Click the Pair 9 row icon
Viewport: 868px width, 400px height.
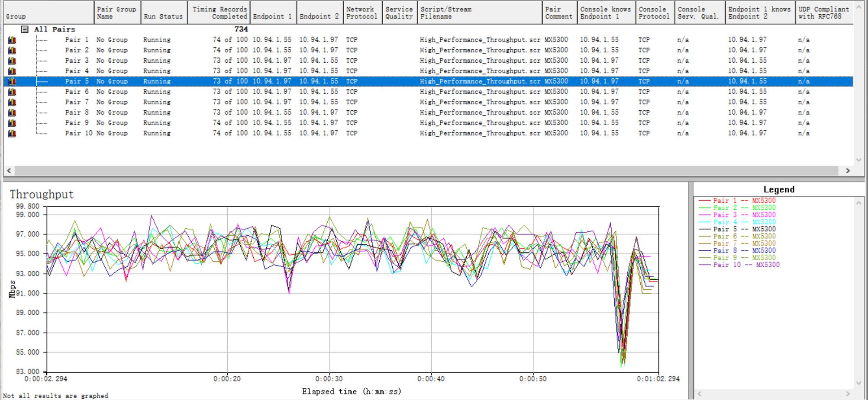click(12, 123)
